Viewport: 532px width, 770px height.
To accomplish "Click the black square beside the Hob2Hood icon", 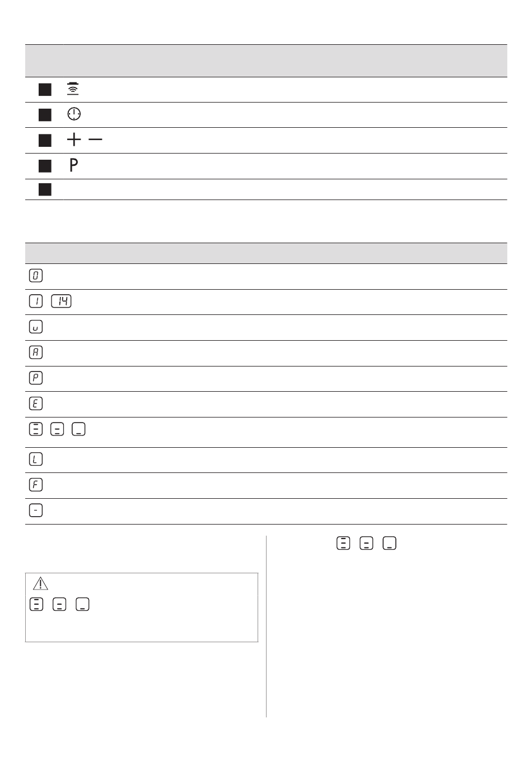I will (x=45, y=90).
